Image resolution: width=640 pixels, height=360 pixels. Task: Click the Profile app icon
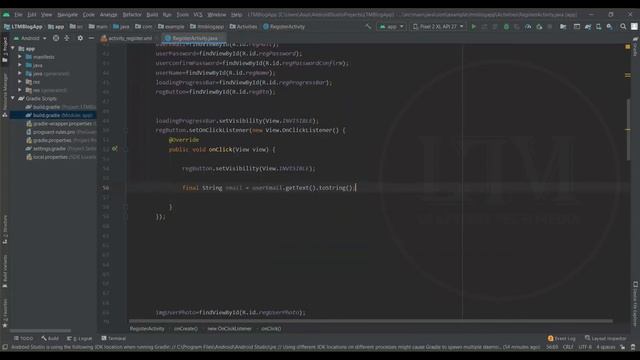tap(528, 27)
